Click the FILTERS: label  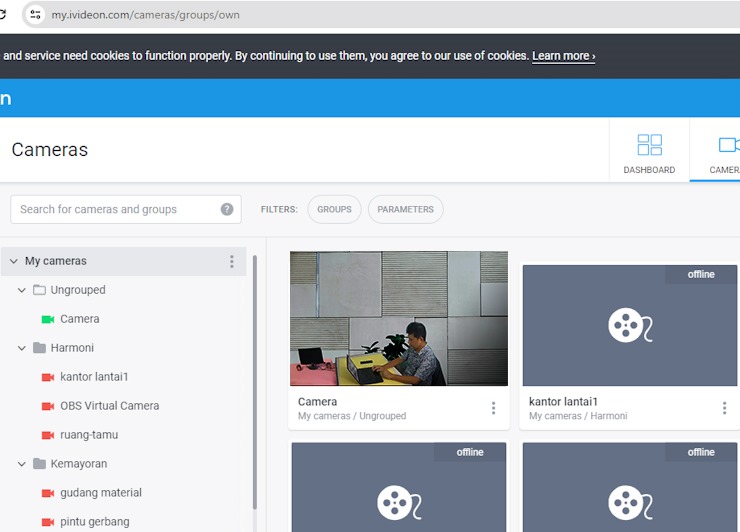click(279, 209)
